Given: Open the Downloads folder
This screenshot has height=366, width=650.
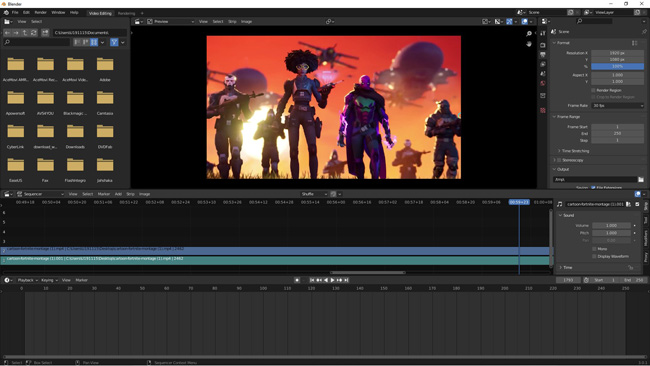Looking at the screenshot, I should tap(75, 137).
